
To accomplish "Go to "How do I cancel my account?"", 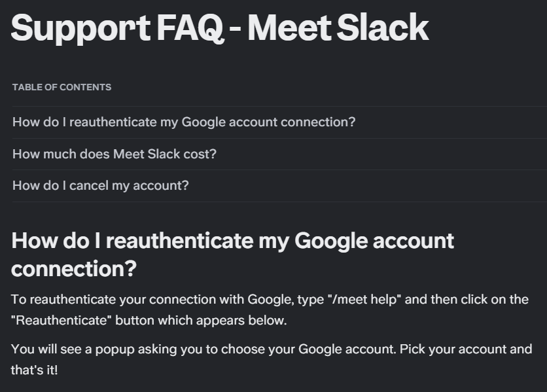I will (100, 186).
